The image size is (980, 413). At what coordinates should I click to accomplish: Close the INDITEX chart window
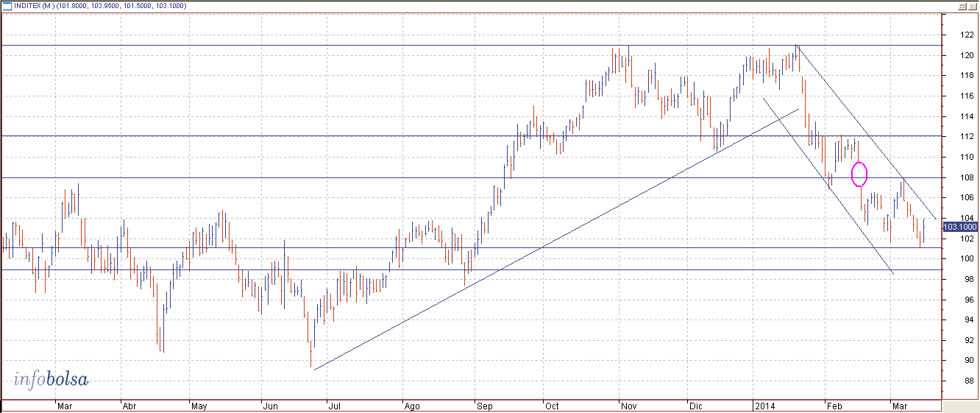pyautogui.click(x=971, y=5)
